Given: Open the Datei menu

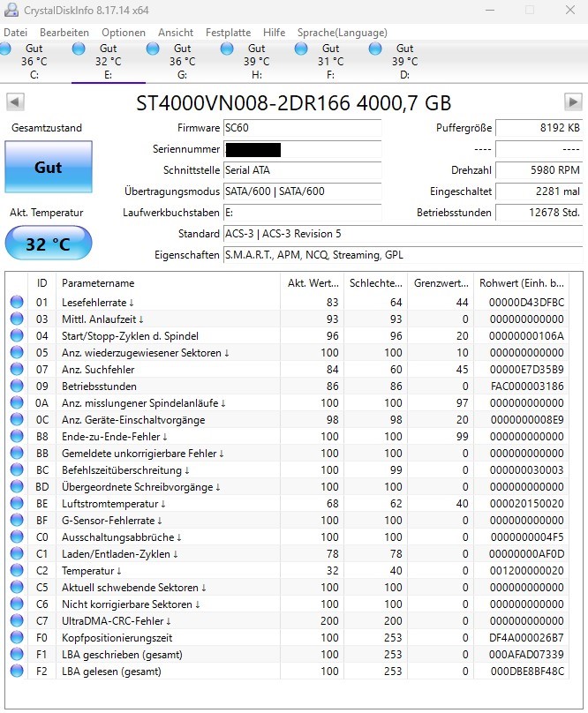Looking at the screenshot, I should (16, 33).
